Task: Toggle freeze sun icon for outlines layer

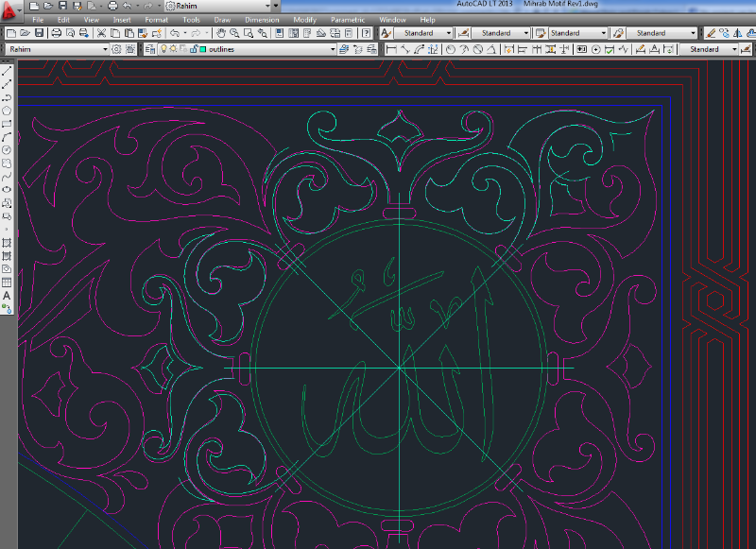Action: pos(174,49)
